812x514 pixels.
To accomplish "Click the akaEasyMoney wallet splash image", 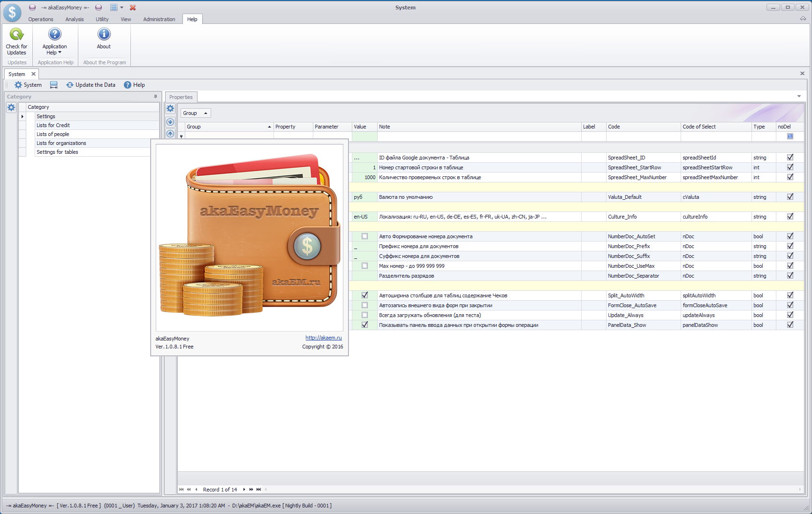I will click(x=250, y=237).
